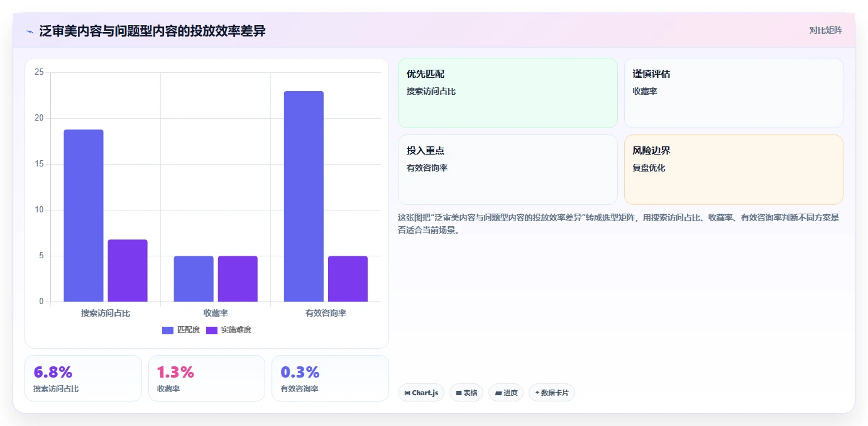Viewport: 868px width, 426px height.
Task: Click the 收藏率 text in 谨慎评估 card
Action: [645, 91]
